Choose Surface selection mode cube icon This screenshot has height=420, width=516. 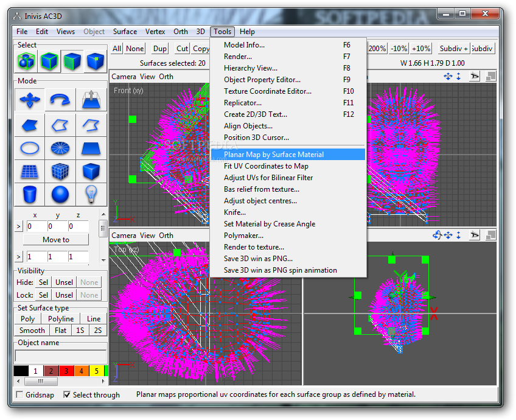pos(72,61)
